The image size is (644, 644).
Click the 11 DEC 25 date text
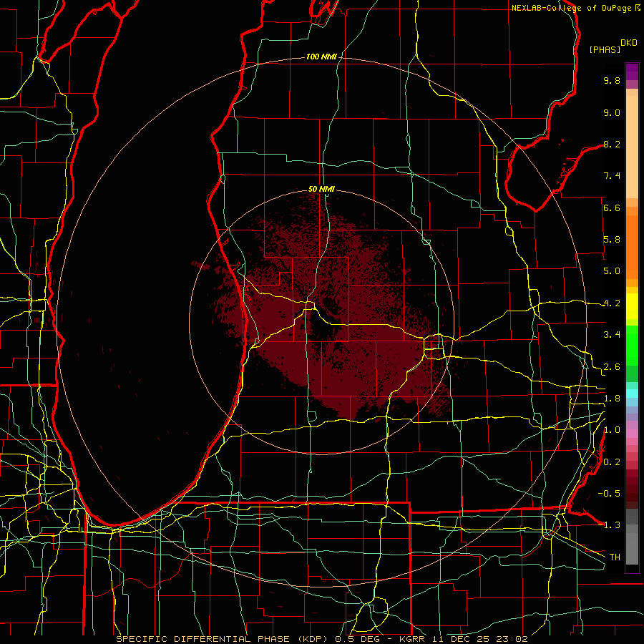coord(462,639)
